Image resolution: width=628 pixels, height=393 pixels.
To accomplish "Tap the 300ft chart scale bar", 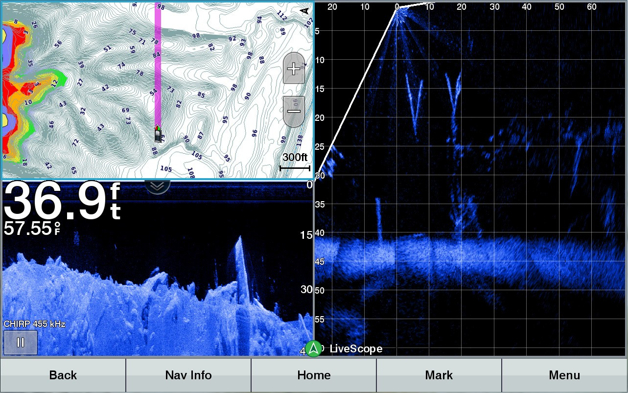I will (295, 161).
